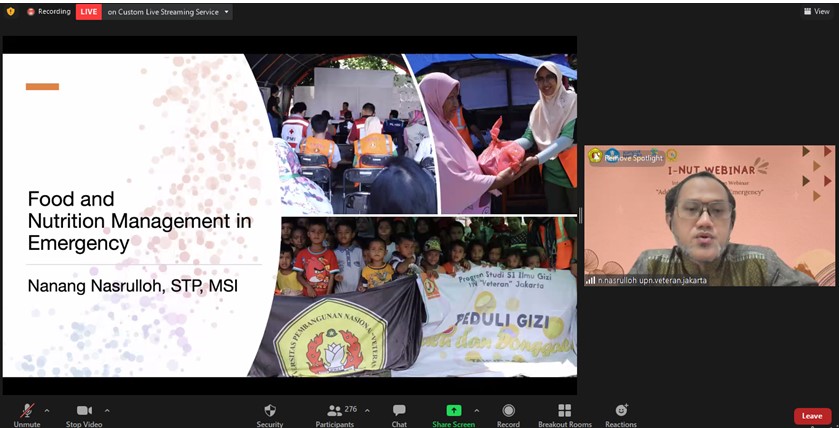Image resolution: width=839 pixels, height=428 pixels.
Task: Click the shared slide content area
Action: click(x=289, y=215)
